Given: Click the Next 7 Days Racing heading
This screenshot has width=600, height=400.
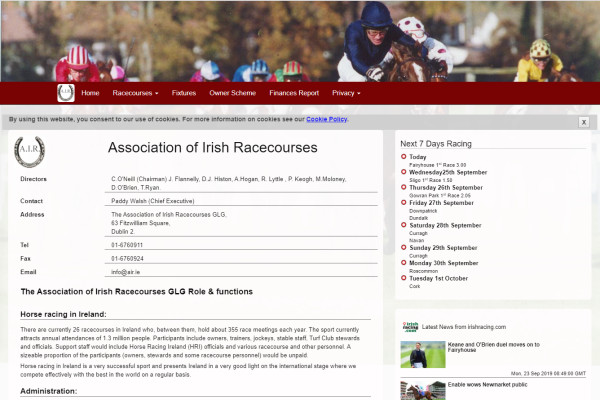Looking at the screenshot, I should coord(436,144).
